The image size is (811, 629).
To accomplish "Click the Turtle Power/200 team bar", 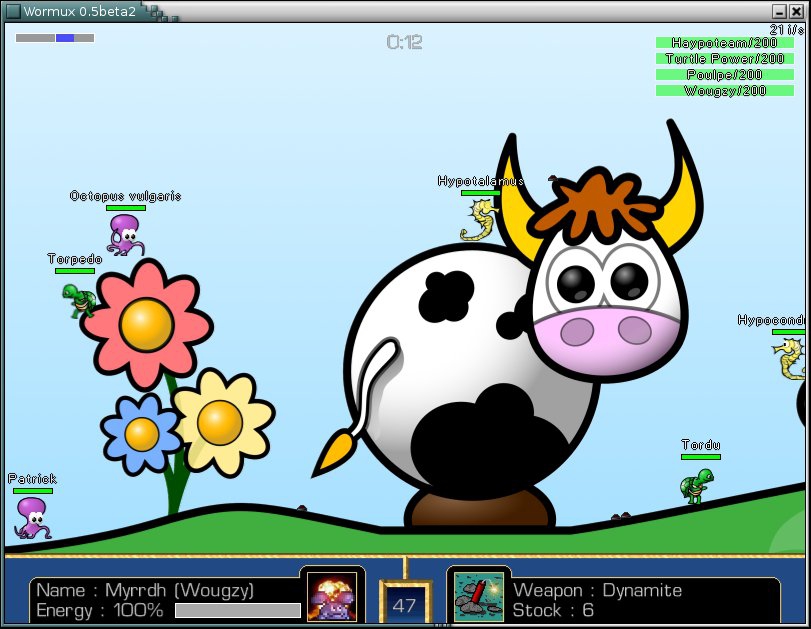I will (x=725, y=59).
